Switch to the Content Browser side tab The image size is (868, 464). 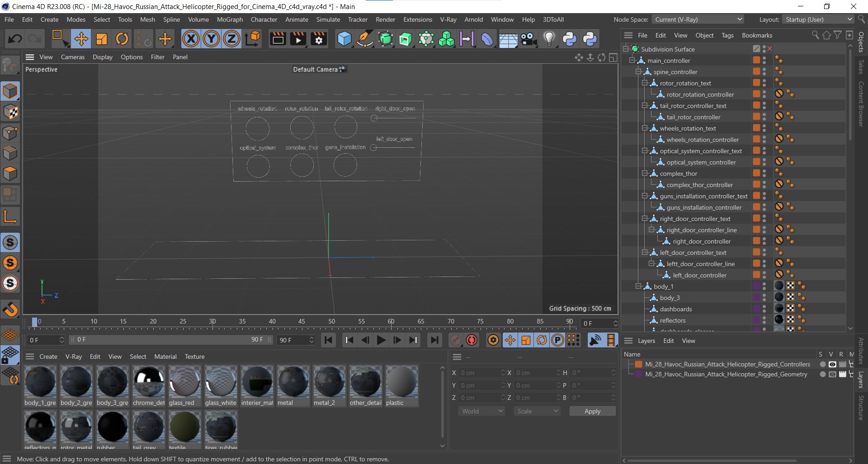point(861,104)
